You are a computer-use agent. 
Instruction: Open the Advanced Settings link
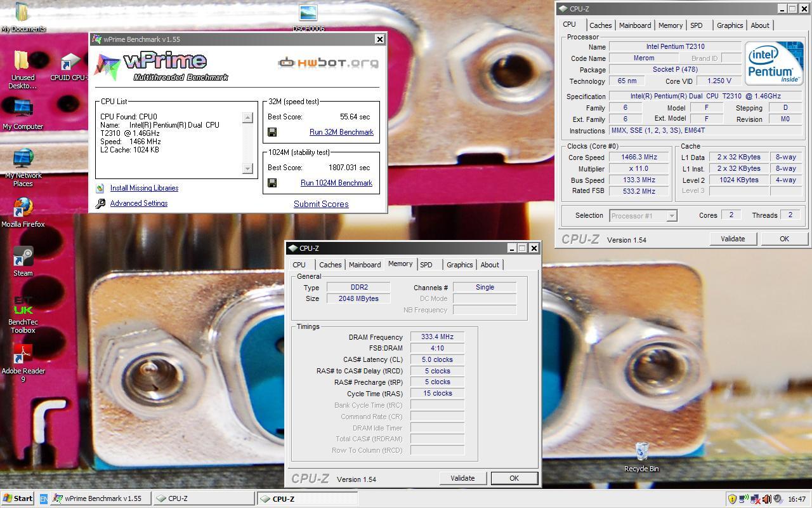[139, 203]
